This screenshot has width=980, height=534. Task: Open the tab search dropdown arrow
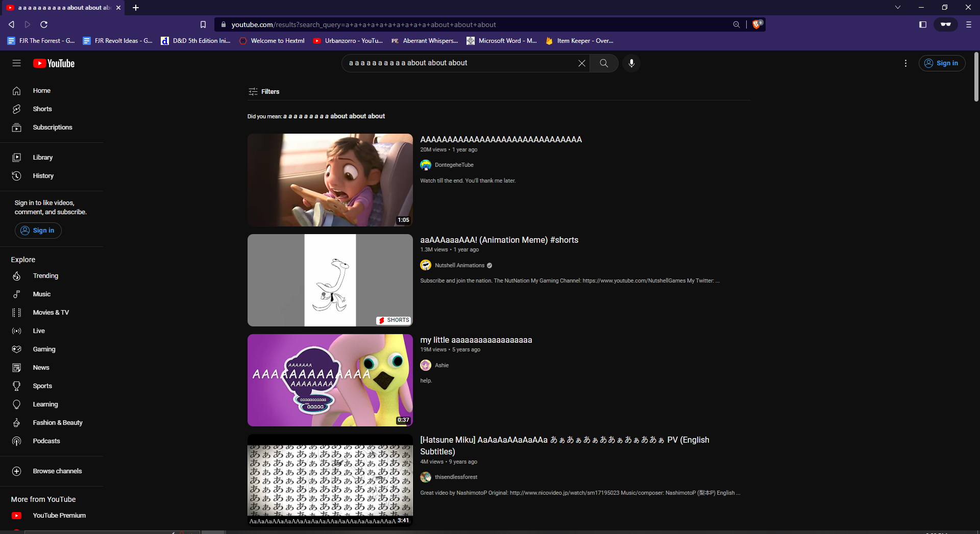(897, 7)
